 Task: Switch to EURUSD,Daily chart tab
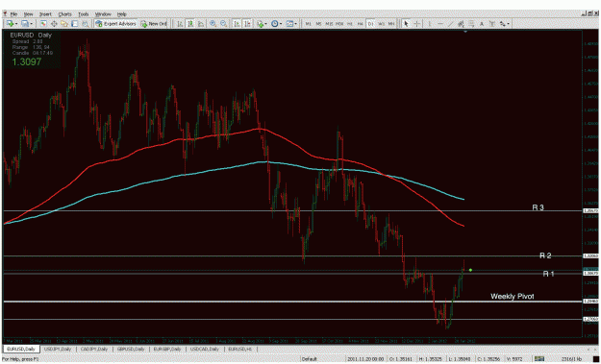(21, 349)
